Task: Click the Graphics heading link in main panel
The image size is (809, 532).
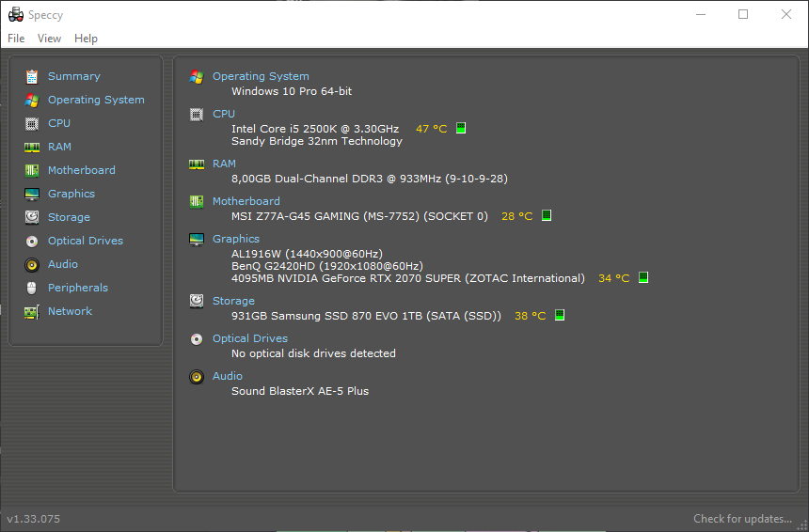Action: coord(236,239)
